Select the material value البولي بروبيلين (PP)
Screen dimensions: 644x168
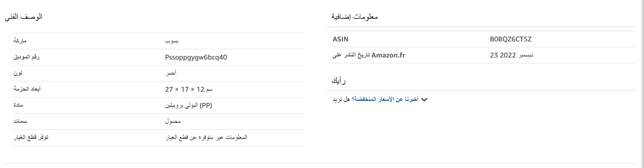pyautogui.click(x=188, y=105)
